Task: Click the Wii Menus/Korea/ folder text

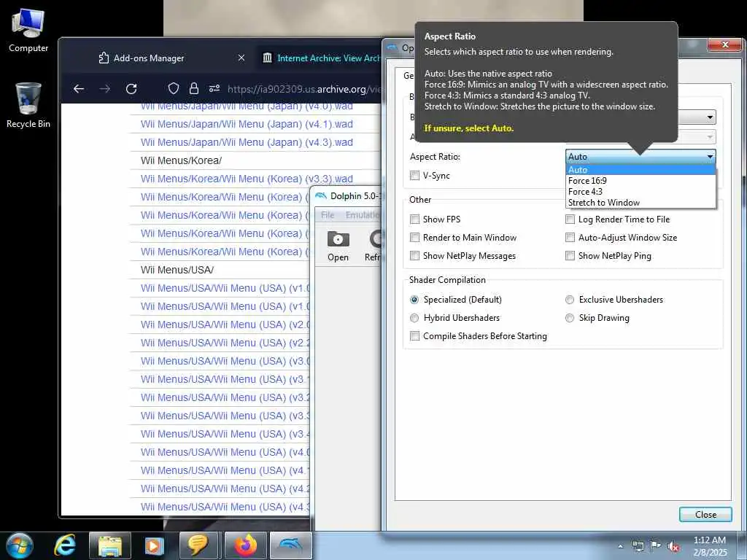Action: (x=181, y=160)
